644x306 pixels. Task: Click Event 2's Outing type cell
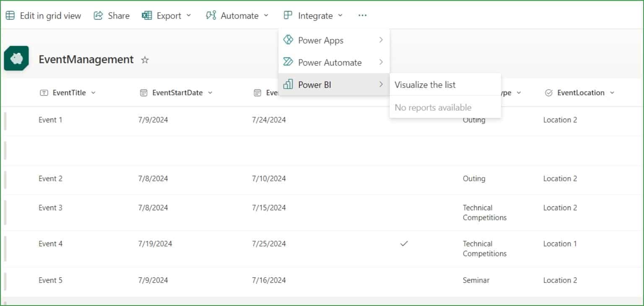pos(474,179)
